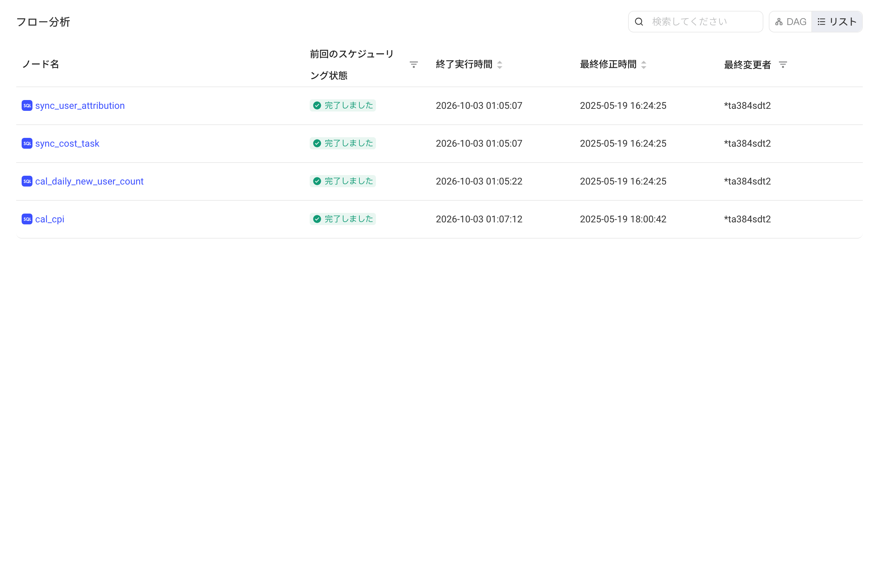The height and width of the screenshot is (588, 879).
Task: Click 完了しました status of sync_user_attribution
Action: pyautogui.click(x=342, y=105)
